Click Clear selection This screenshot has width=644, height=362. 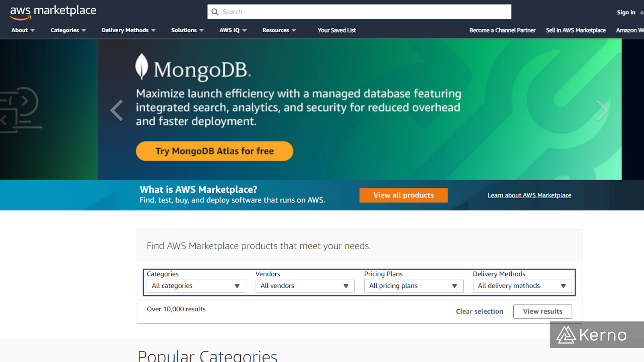tap(479, 311)
